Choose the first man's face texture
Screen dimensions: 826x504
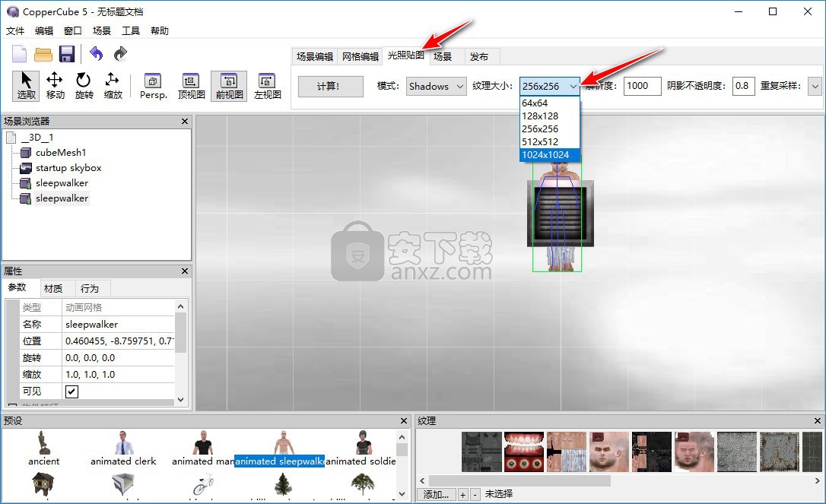609,452
